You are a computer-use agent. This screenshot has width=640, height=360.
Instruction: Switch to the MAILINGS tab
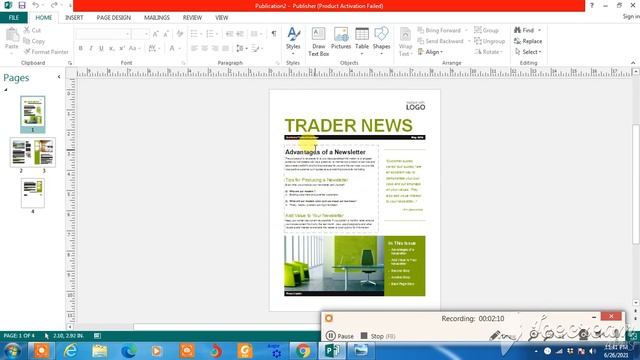coord(157,18)
